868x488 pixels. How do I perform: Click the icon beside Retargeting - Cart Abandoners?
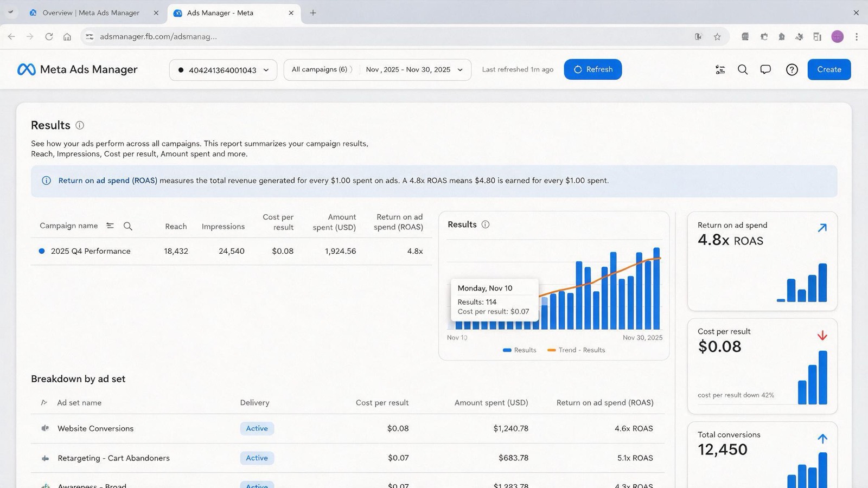(x=45, y=458)
